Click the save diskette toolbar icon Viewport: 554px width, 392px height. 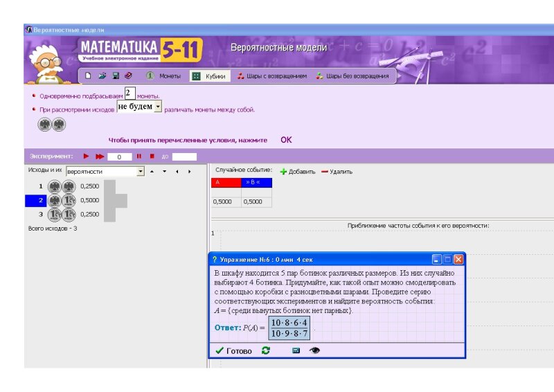(116, 76)
